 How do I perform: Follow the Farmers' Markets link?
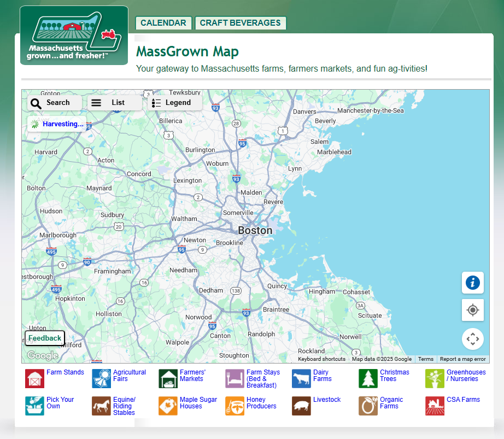click(x=192, y=376)
